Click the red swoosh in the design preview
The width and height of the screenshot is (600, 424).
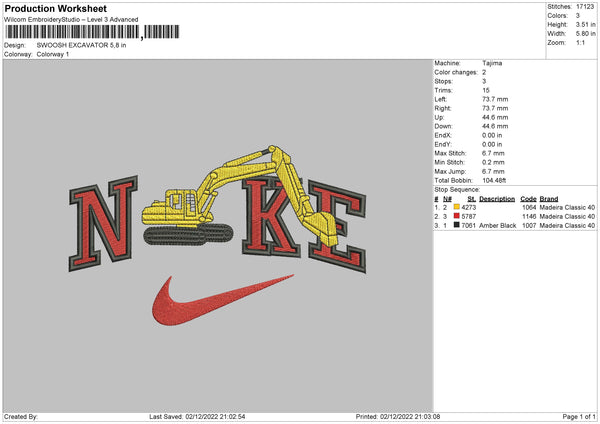click(x=223, y=300)
